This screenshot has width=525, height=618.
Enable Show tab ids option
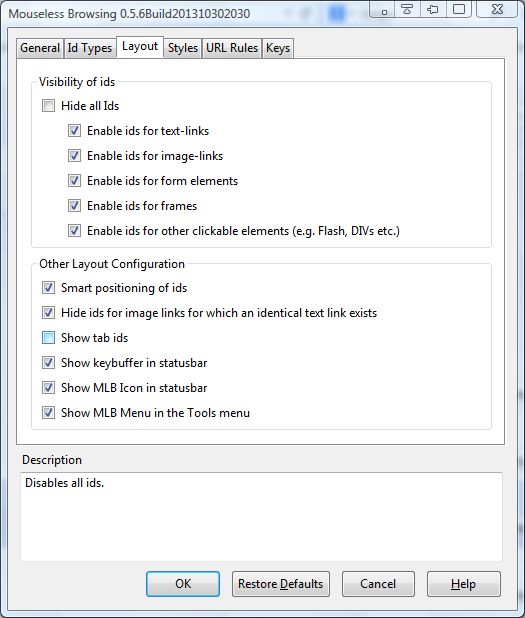click(48, 338)
